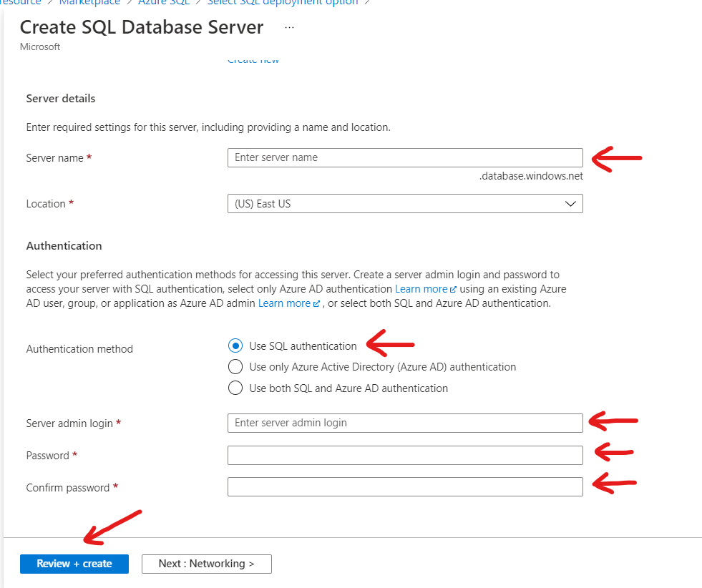This screenshot has height=588, width=702.
Task: Click the Create new link
Action: (x=253, y=59)
